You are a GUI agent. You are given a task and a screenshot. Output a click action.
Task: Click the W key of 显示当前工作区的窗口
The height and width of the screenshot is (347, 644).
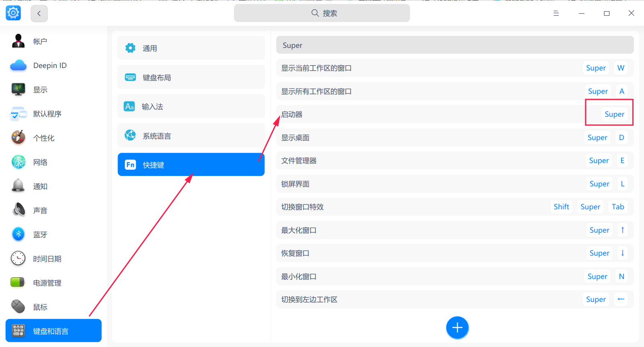point(621,68)
